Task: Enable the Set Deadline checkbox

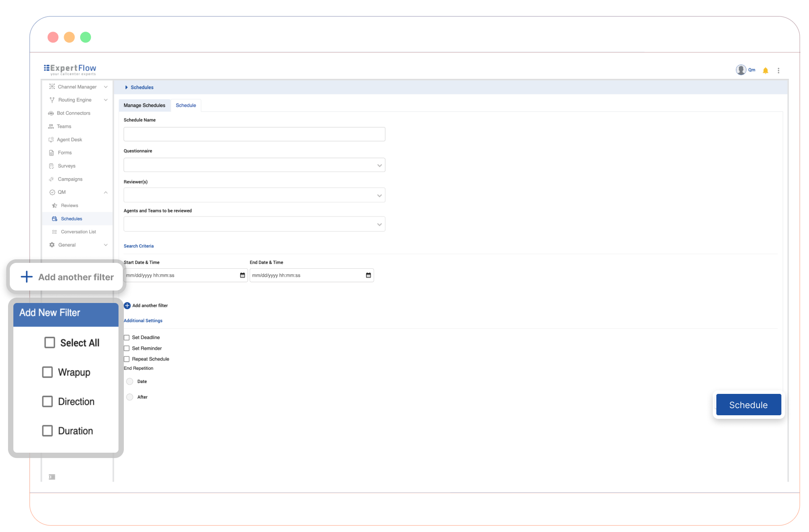Action: (x=127, y=338)
